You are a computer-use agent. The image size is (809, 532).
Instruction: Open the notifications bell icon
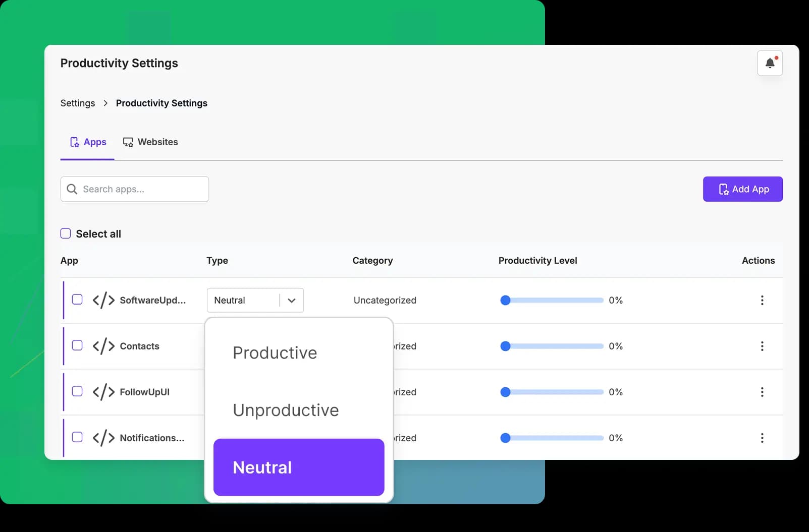click(x=770, y=63)
